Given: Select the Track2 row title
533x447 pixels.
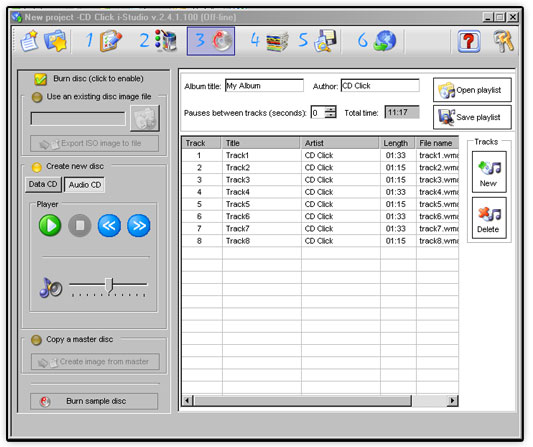Looking at the screenshot, I should click(x=238, y=168).
